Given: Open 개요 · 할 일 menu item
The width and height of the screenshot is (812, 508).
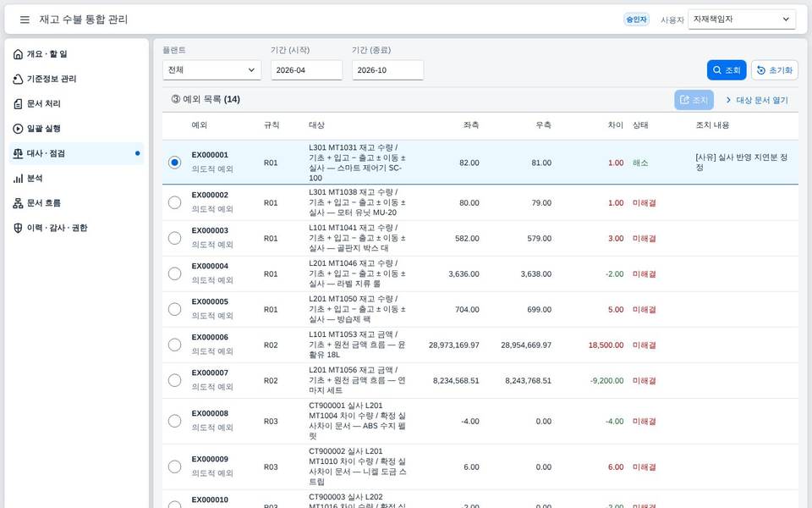Looking at the screenshot, I should tap(77, 54).
